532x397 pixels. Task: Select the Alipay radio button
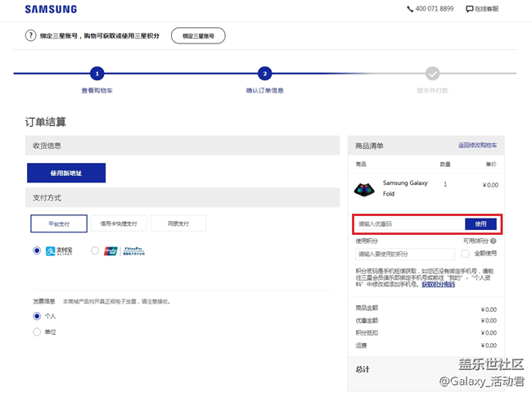[37, 251]
